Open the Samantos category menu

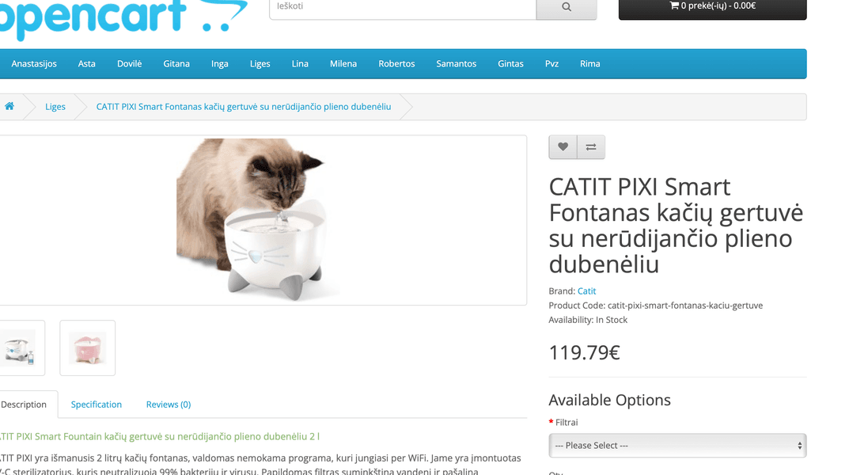tap(456, 63)
